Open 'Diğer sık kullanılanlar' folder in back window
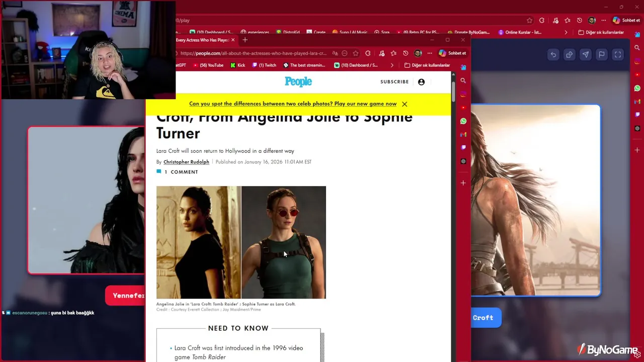The width and height of the screenshot is (644, 362). coord(601,32)
